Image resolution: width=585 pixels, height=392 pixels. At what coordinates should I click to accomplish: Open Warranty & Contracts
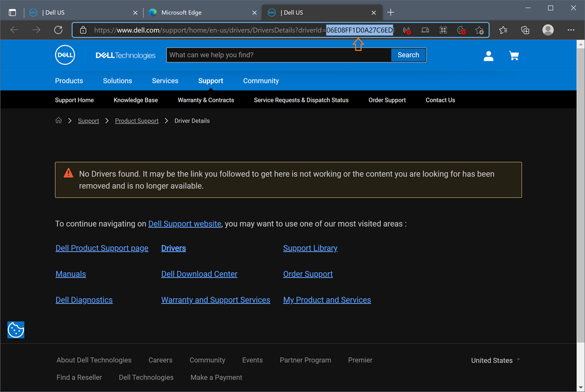[206, 100]
